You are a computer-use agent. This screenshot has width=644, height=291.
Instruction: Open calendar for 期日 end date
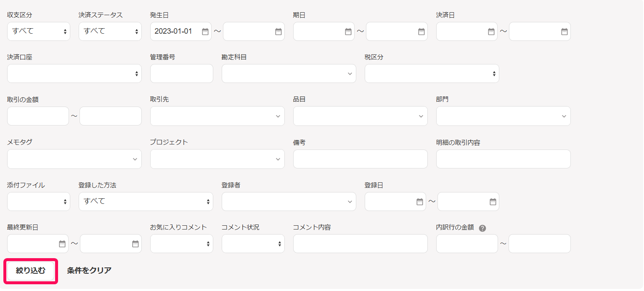[x=421, y=32]
